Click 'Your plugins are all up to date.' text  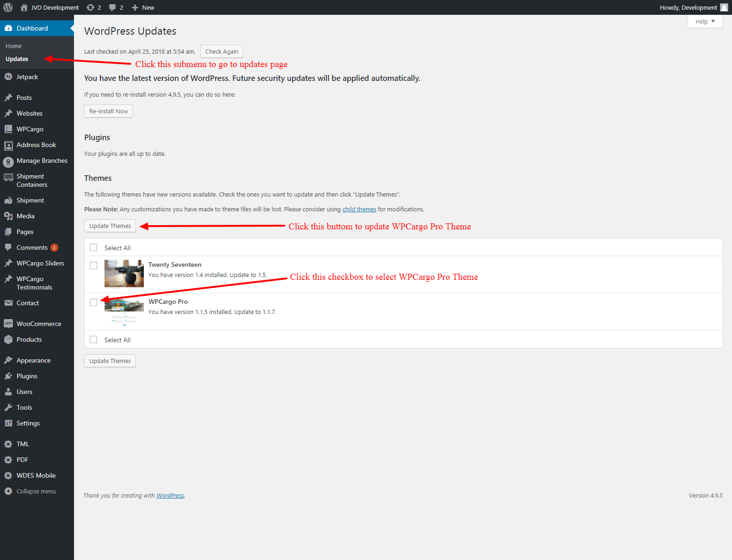(125, 154)
